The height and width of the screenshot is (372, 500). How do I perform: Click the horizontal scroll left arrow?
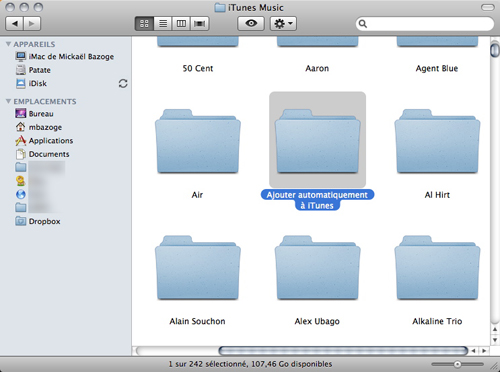tap(473, 351)
